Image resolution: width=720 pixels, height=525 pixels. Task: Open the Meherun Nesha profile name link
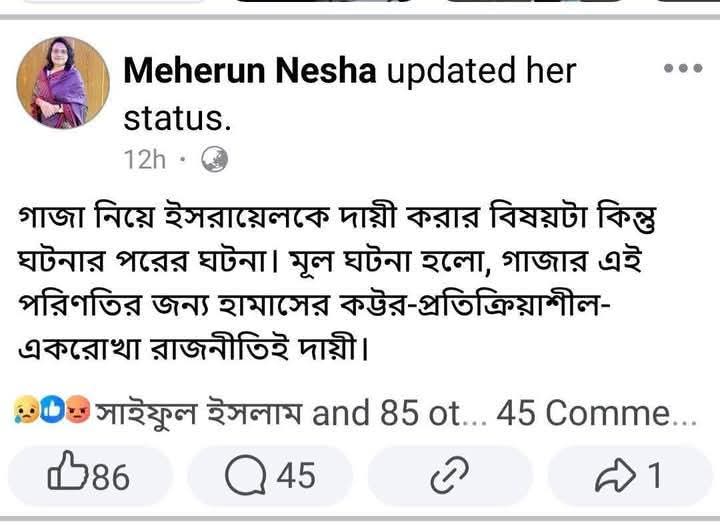pos(250,71)
